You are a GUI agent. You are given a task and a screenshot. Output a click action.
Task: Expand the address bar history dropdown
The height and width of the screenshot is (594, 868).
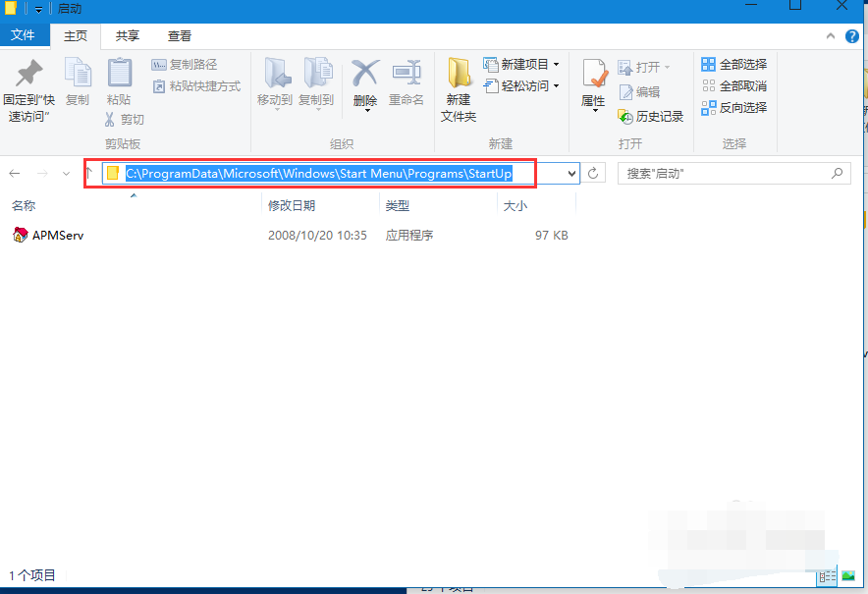[572, 173]
